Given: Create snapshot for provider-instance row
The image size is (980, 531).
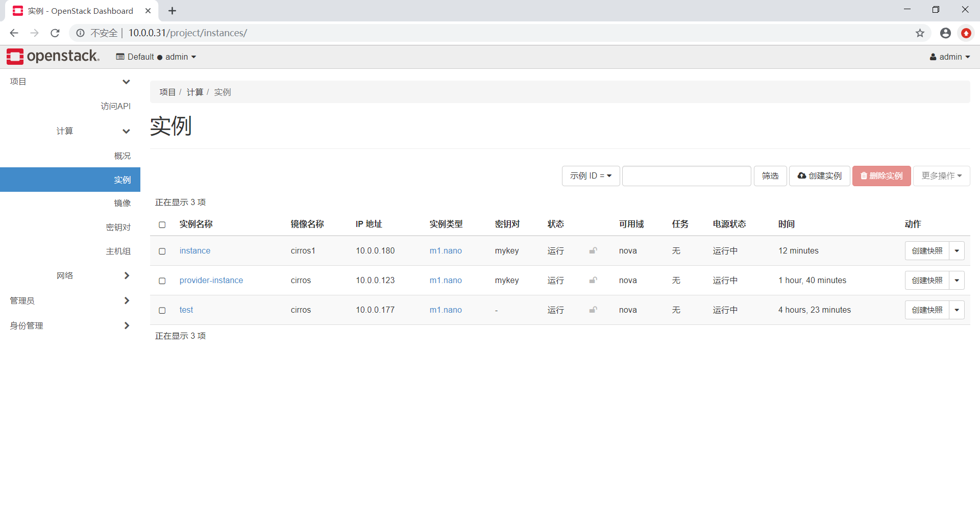Looking at the screenshot, I should coord(927,280).
